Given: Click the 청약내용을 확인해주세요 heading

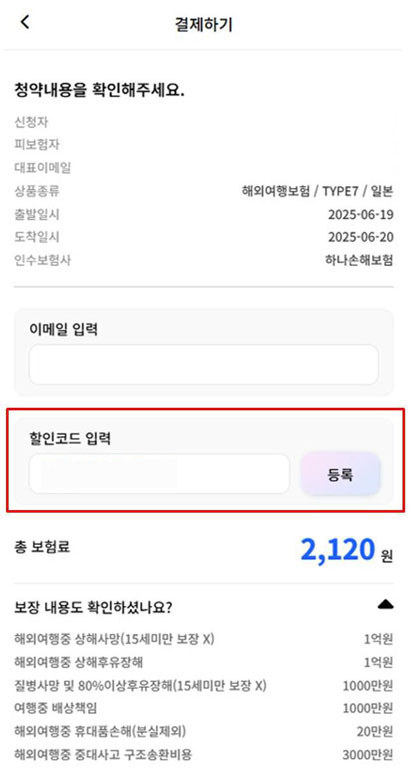Looking at the screenshot, I should pyautogui.click(x=99, y=90).
